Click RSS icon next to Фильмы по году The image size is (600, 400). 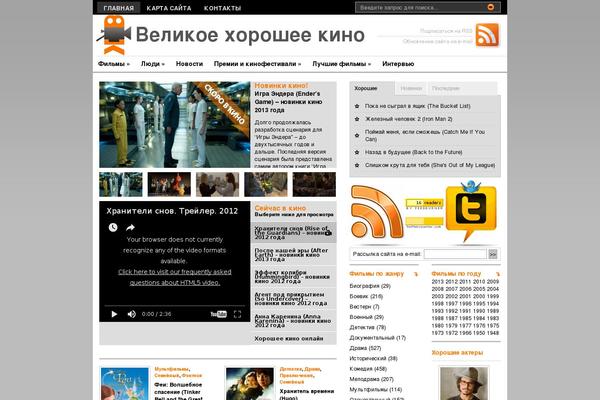(498, 274)
